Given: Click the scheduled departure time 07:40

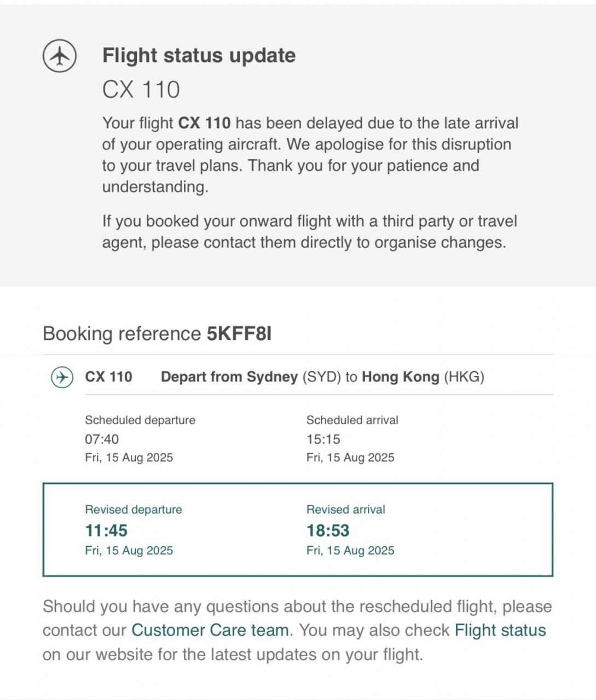Looking at the screenshot, I should tap(102, 439).
